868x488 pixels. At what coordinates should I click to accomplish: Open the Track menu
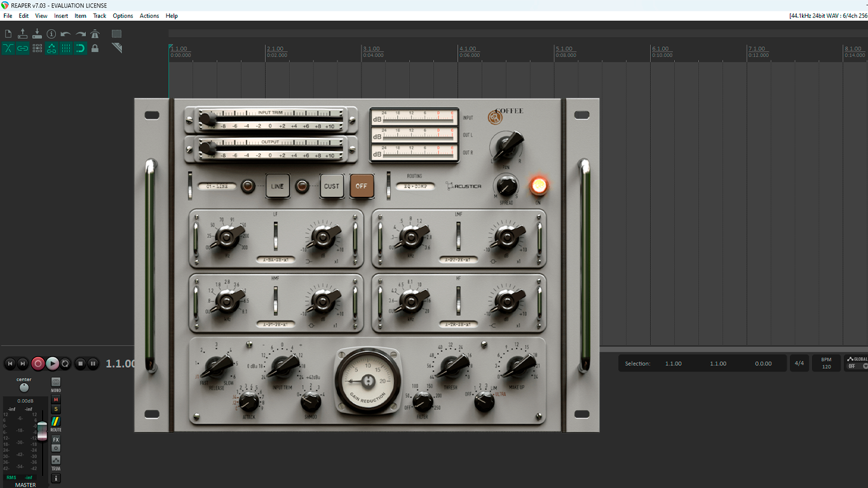(100, 16)
